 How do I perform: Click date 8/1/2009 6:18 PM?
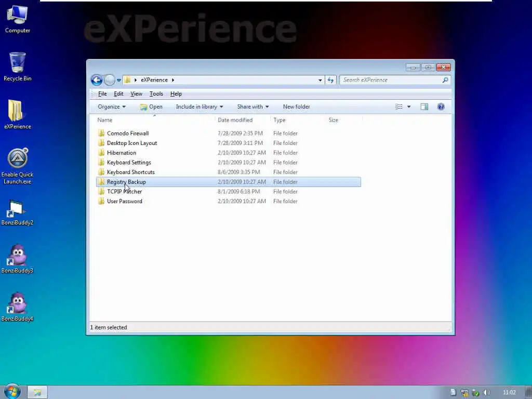(x=239, y=191)
